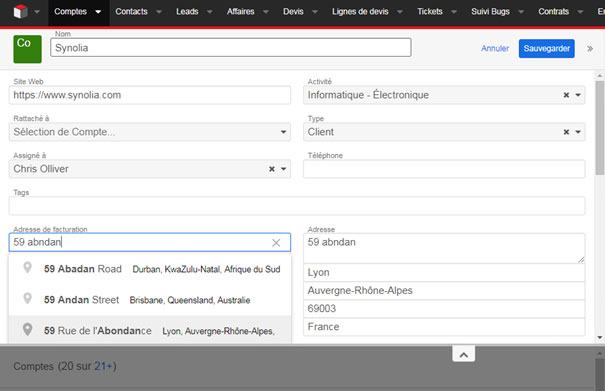
Task: Edit the Adresse street textarea
Action: tap(444, 248)
